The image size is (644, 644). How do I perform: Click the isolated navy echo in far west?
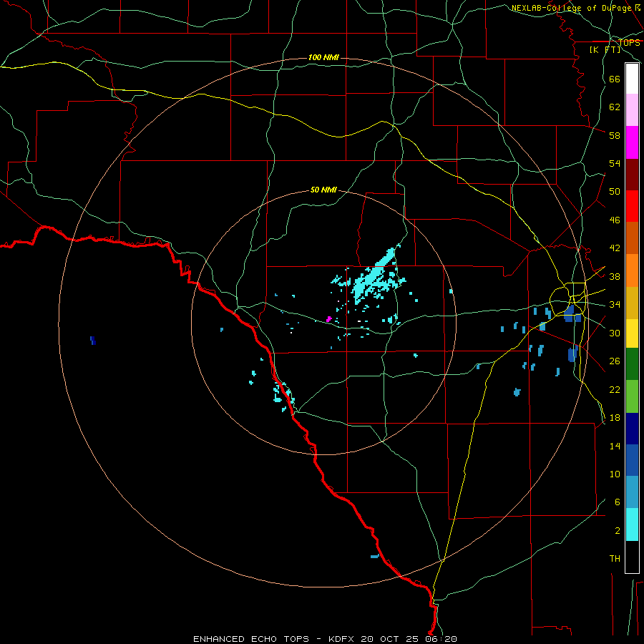[x=93, y=341]
